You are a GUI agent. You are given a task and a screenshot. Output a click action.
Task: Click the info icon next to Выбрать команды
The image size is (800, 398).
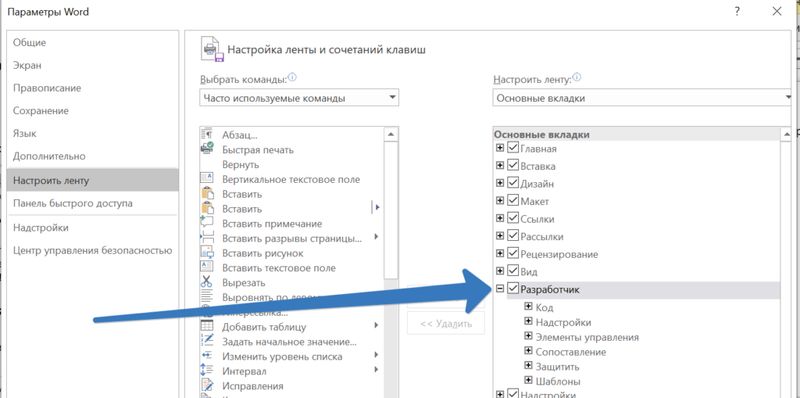[x=292, y=78]
